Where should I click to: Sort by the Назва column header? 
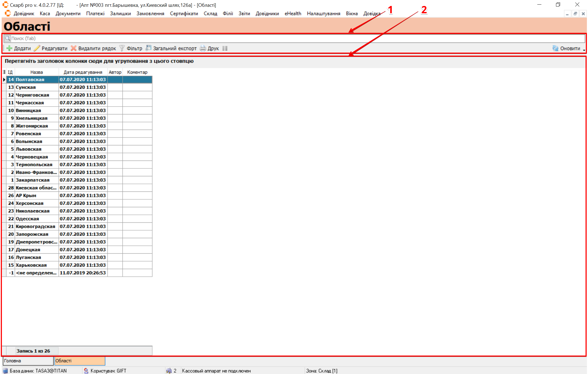coord(37,72)
